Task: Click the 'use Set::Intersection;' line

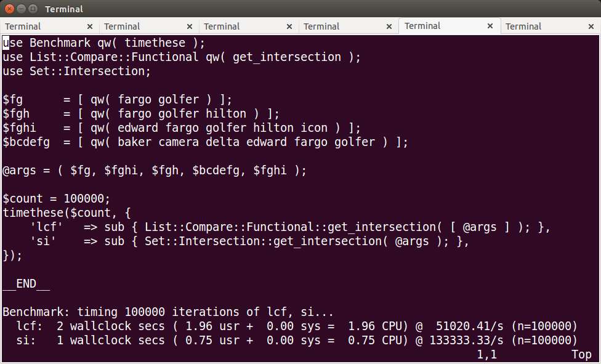Action: click(x=76, y=71)
